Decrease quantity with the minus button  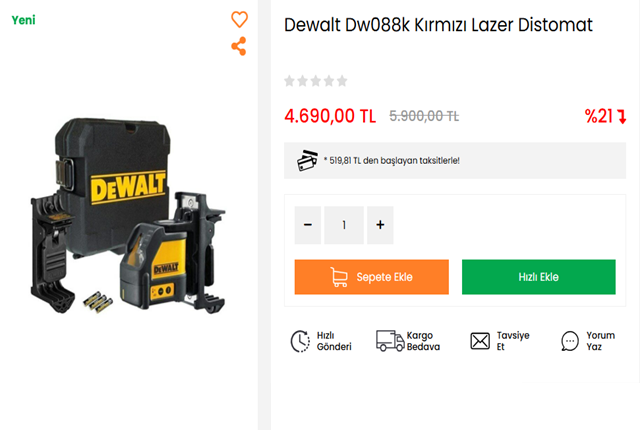308,225
